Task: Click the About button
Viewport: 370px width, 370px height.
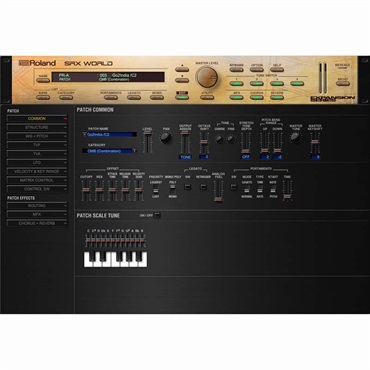Action: [x=343, y=83]
